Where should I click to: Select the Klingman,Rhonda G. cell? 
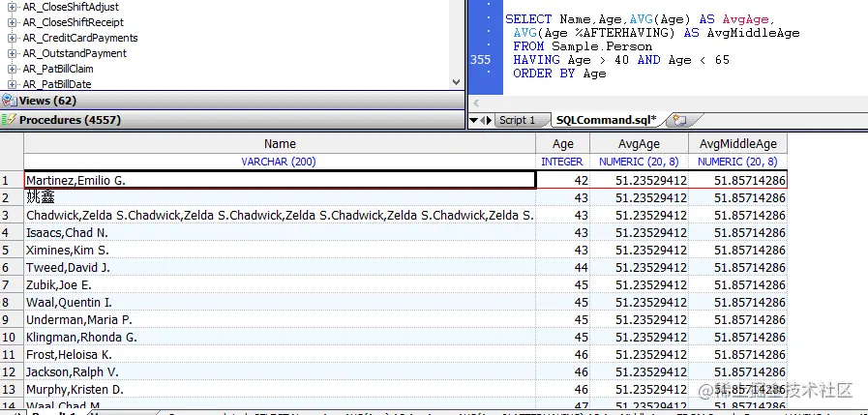tap(280, 337)
